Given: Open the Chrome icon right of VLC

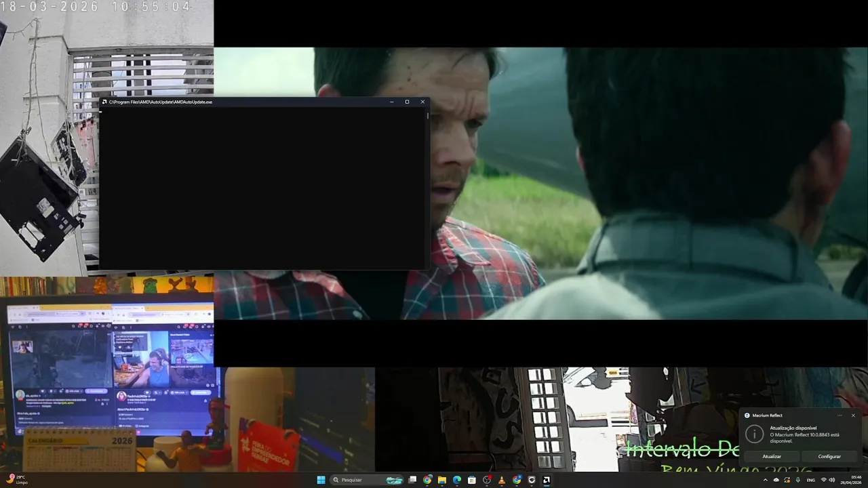Looking at the screenshot, I should [x=517, y=480].
